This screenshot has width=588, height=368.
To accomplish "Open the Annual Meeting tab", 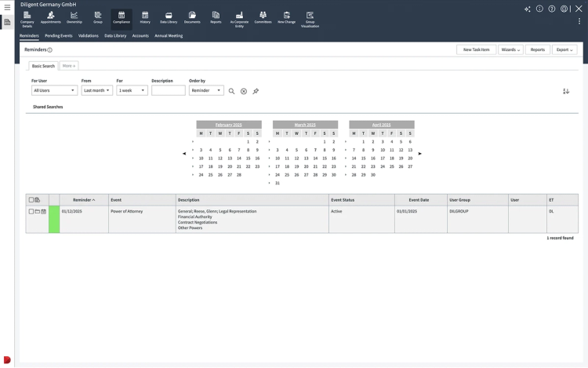I will pos(169,36).
